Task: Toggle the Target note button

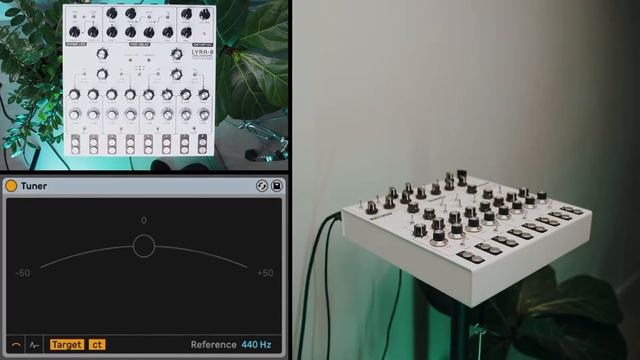Action: click(67, 345)
